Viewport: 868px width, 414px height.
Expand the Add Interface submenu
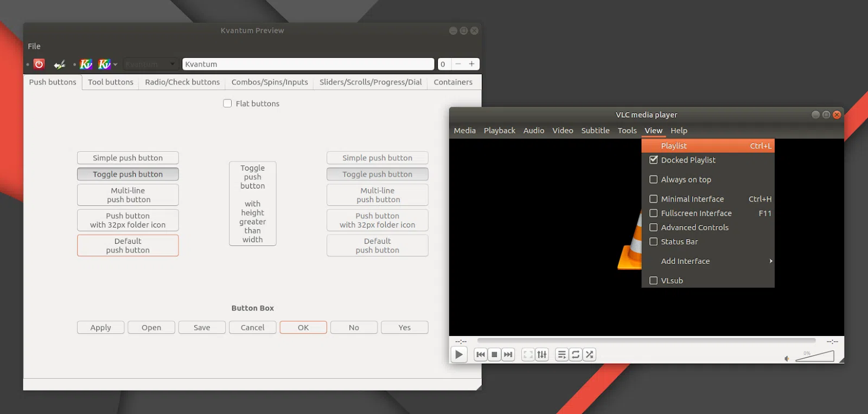(x=708, y=261)
